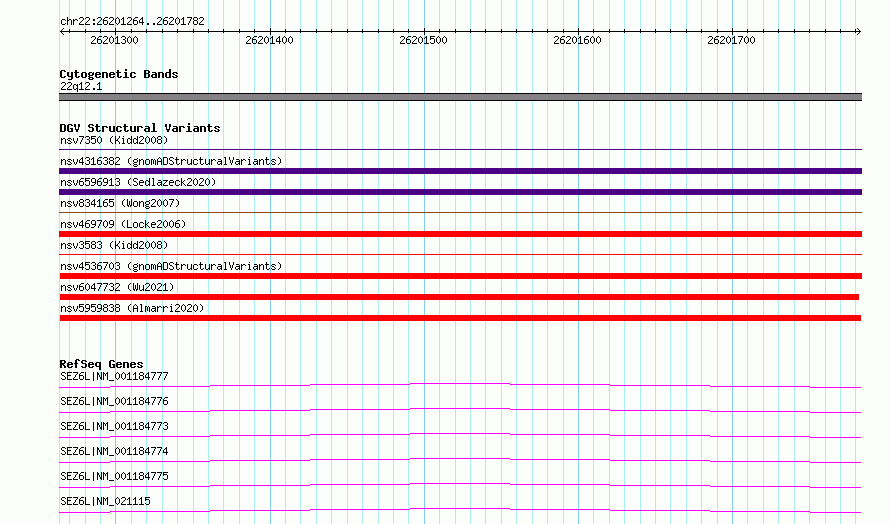Image resolution: width=890 pixels, height=524 pixels.
Task: Click the purple bar of nsv6596913
Action: (460, 192)
